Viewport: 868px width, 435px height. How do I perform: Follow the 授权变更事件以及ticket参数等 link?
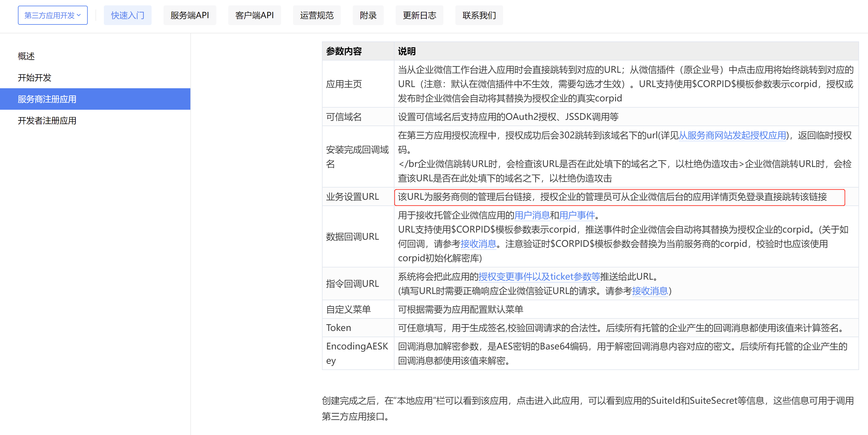(x=539, y=276)
